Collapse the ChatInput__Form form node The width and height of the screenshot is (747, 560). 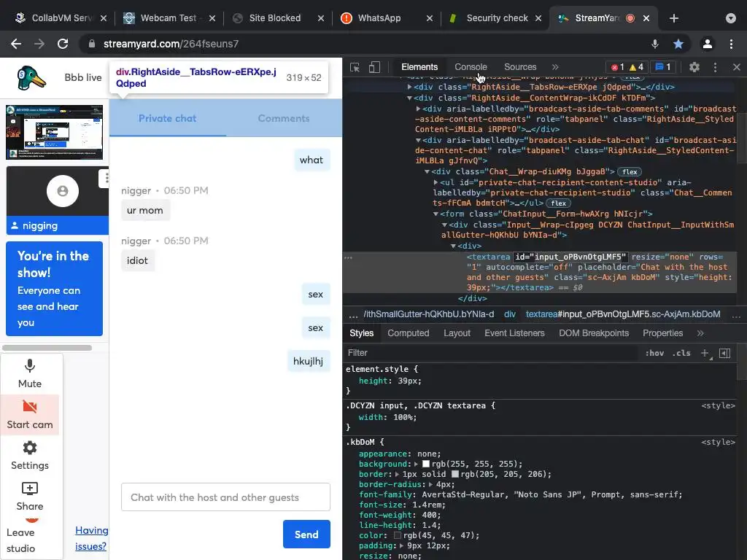436,214
